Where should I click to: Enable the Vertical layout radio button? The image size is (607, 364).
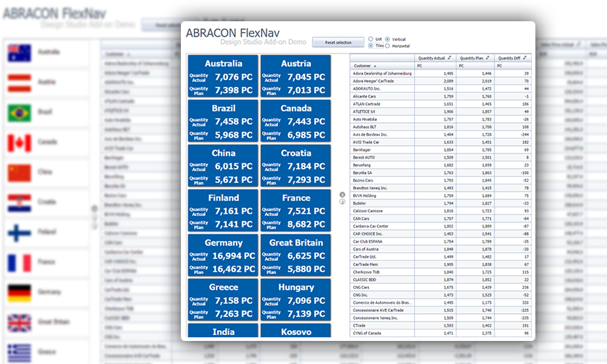point(388,39)
